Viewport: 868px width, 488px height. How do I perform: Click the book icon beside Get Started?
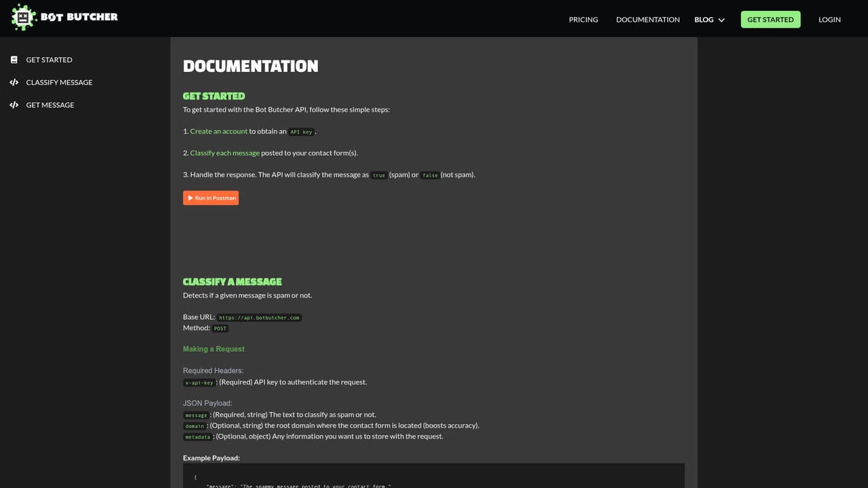point(14,60)
